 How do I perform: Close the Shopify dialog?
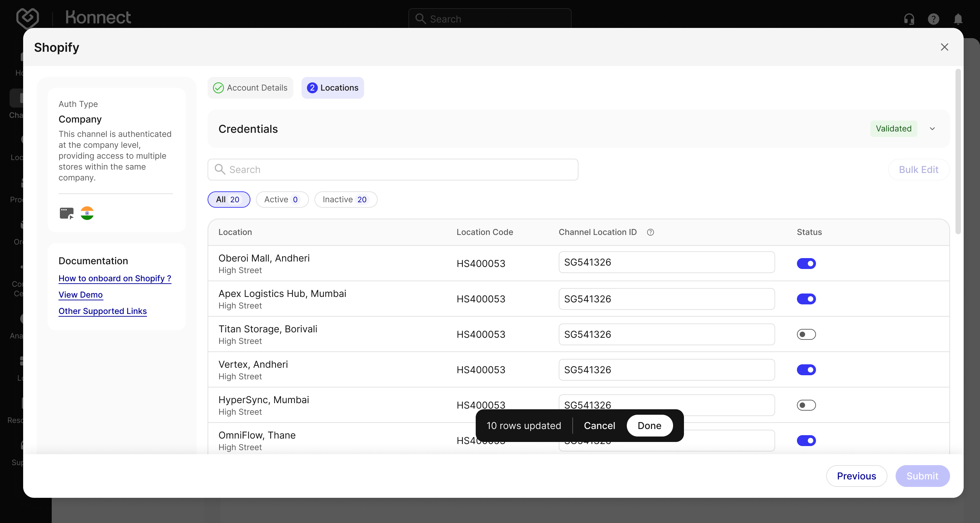(944, 47)
